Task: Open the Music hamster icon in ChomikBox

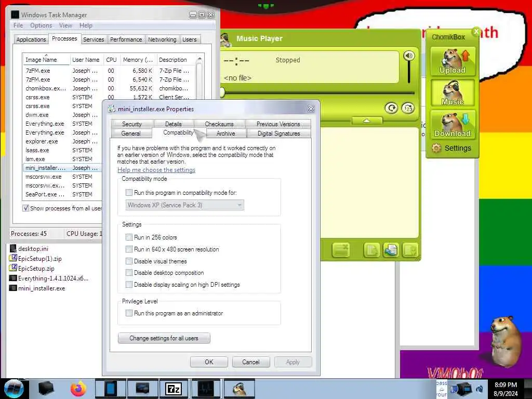Action: (453, 92)
